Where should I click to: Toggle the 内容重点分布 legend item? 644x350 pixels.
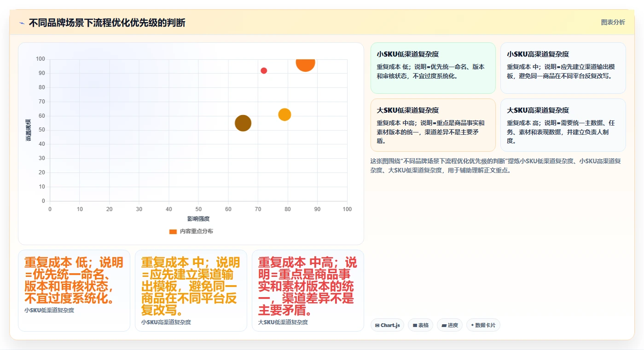point(191,231)
